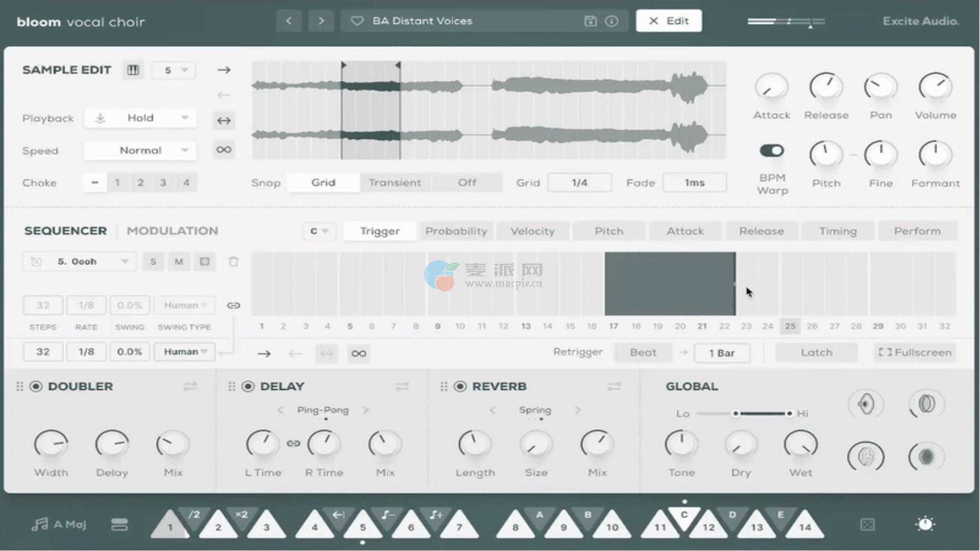Viewport: 980px width, 551px height.
Task: Set choke group to none (dash)
Action: click(x=95, y=183)
